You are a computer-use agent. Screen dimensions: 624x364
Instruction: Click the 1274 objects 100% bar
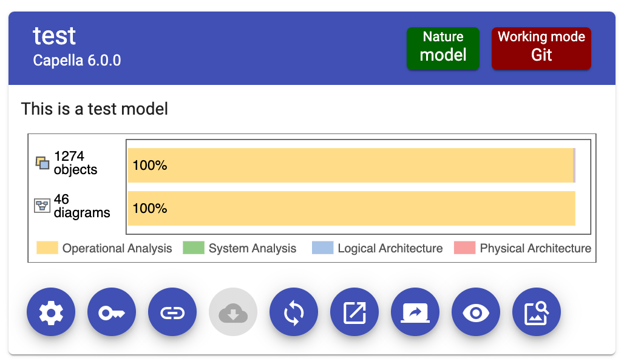click(351, 166)
